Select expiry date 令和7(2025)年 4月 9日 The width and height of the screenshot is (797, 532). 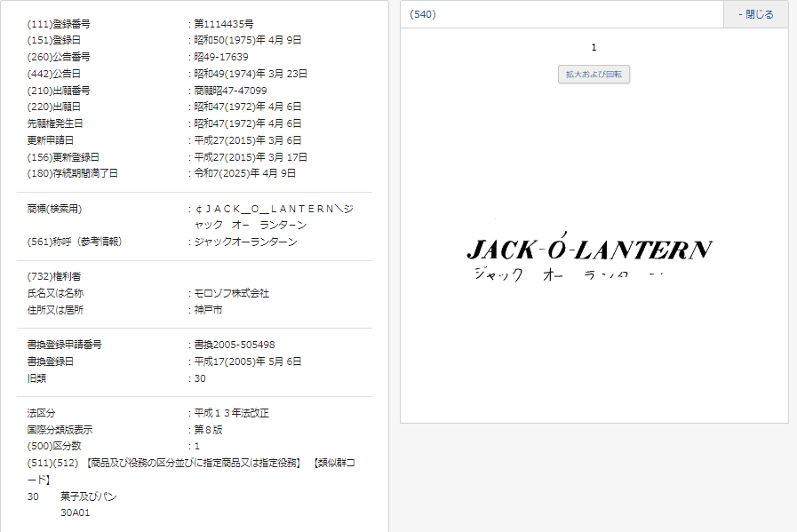pyautogui.click(x=244, y=173)
